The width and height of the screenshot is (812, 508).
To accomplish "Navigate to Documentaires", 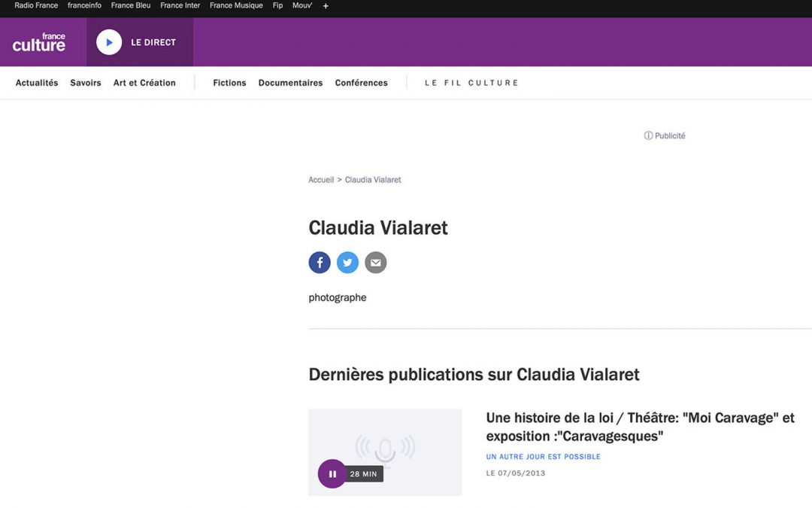I will pyautogui.click(x=290, y=83).
